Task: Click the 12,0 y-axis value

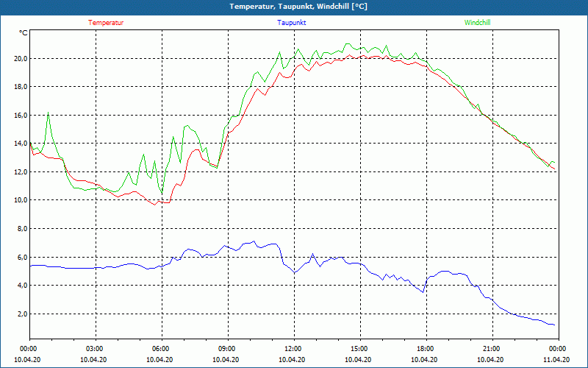Action: tap(21, 172)
